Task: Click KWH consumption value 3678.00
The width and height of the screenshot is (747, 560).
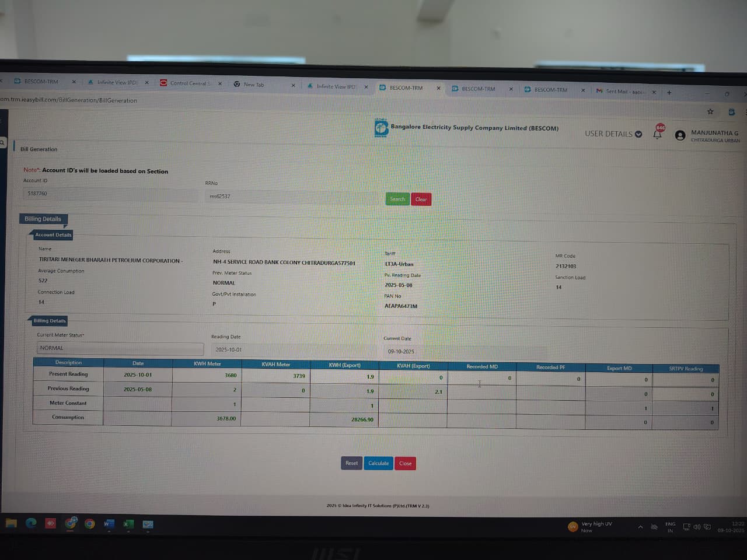Action: [226, 418]
